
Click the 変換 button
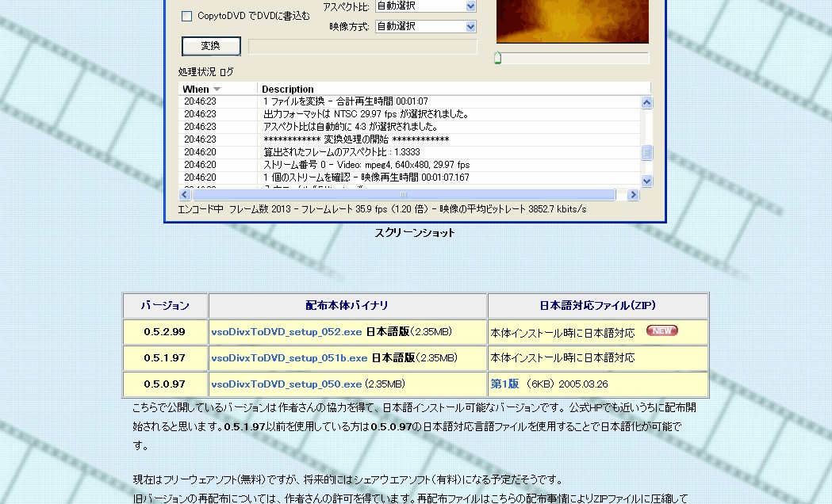coord(211,46)
